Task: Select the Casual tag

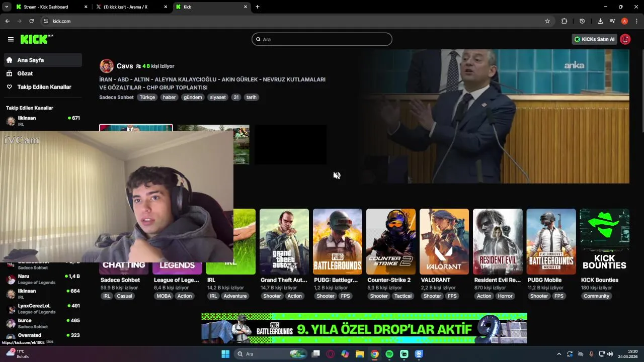Action: [124, 296]
